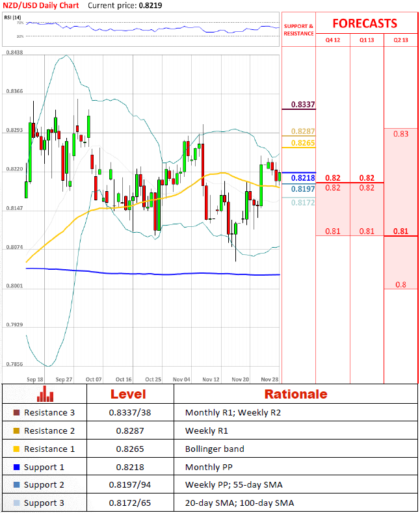This screenshot has width=420, height=513.
Task: Click the Support 3 light blue swatch
Action: coord(16,503)
